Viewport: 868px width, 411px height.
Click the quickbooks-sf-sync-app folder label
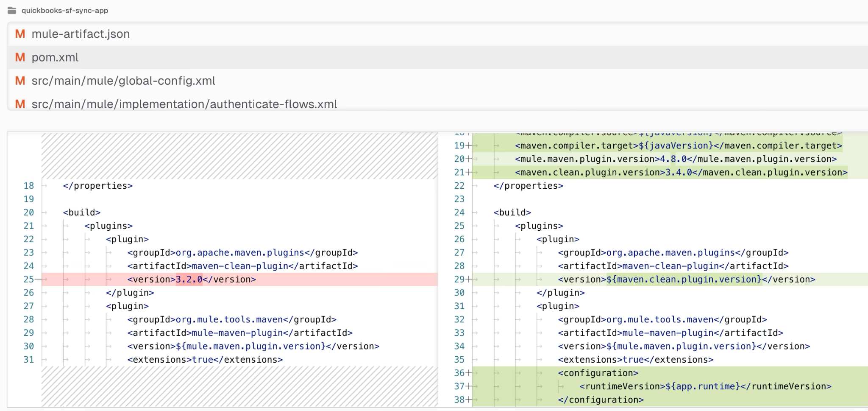point(65,11)
